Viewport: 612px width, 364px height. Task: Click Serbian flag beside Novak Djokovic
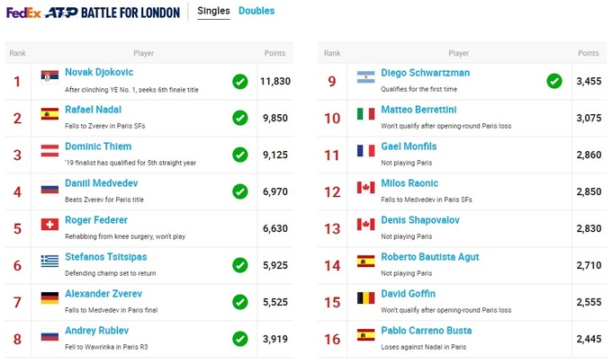49,78
